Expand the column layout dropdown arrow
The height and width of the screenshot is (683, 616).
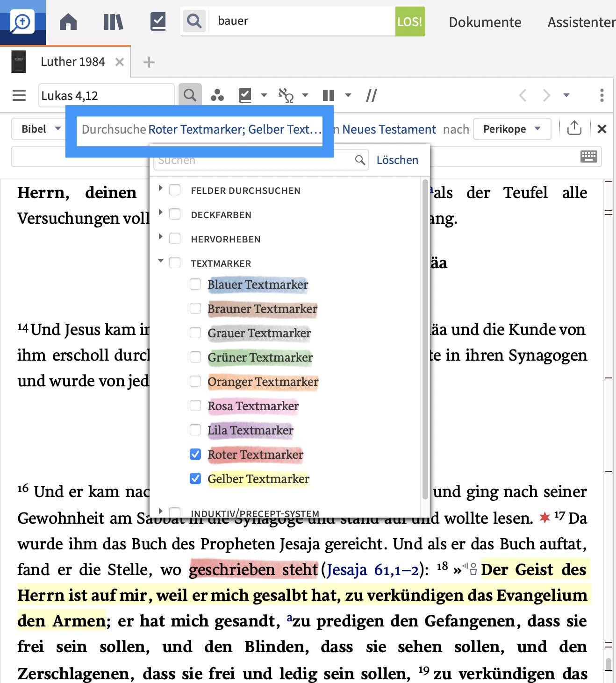[x=348, y=95]
